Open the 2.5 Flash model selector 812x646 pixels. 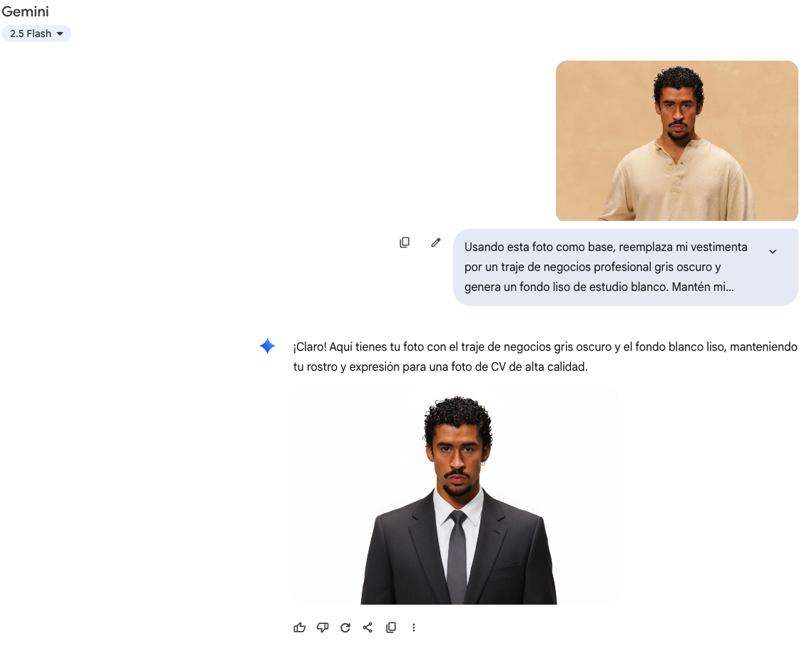(x=36, y=34)
